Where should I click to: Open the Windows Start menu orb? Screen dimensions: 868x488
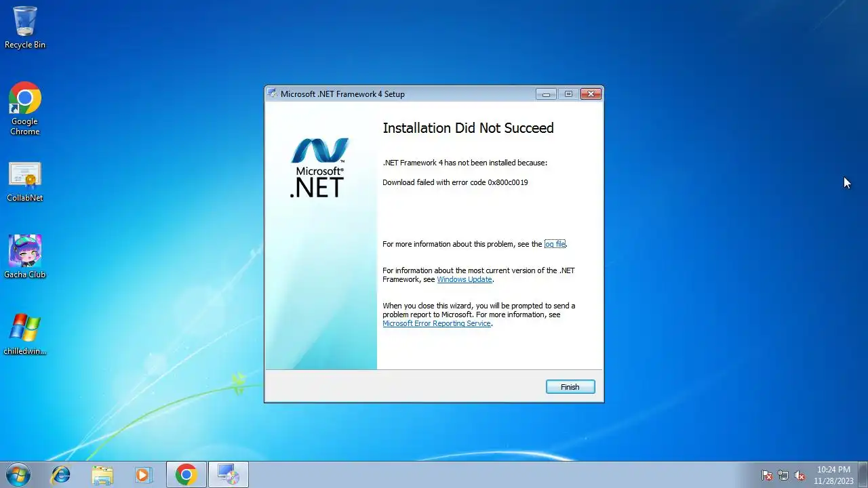point(18,474)
